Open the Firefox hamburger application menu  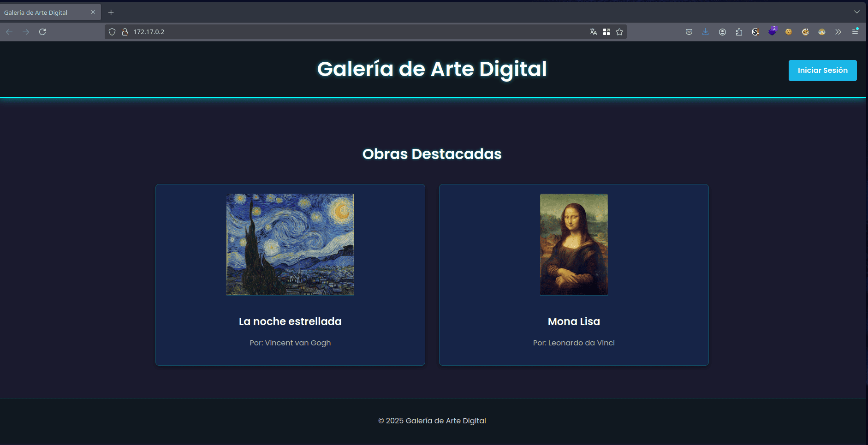coord(855,32)
